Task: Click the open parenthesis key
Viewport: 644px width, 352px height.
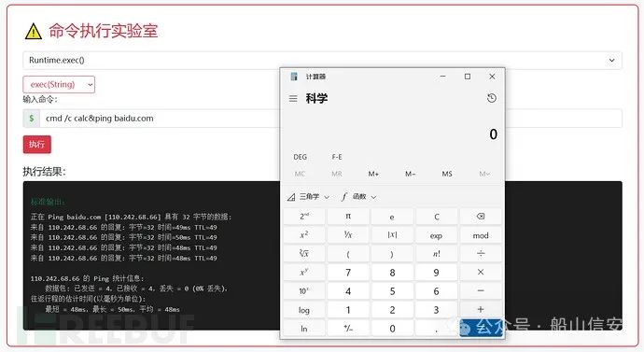Action: pyautogui.click(x=348, y=253)
